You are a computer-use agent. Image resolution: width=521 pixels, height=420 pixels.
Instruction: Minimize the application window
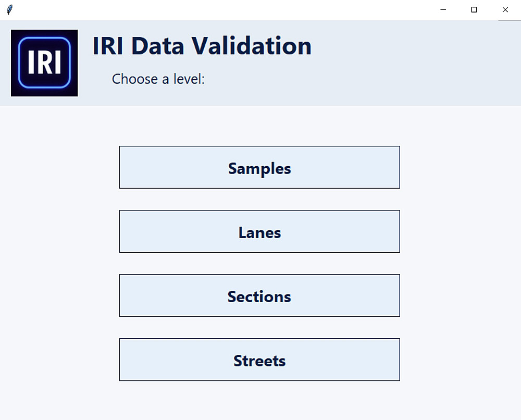click(443, 10)
